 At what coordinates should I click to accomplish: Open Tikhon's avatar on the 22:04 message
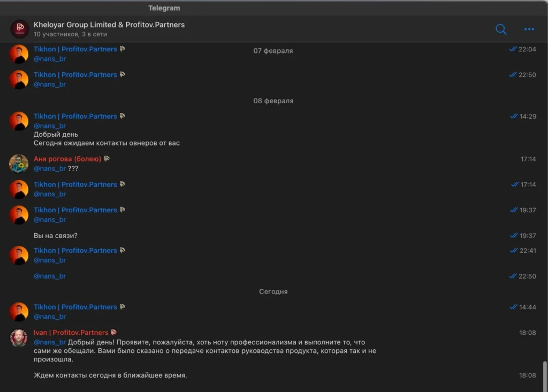click(x=19, y=54)
